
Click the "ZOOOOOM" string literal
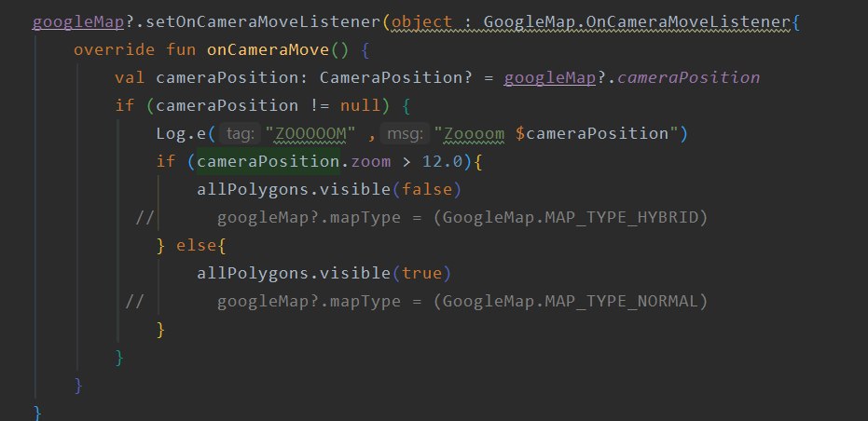pos(310,133)
